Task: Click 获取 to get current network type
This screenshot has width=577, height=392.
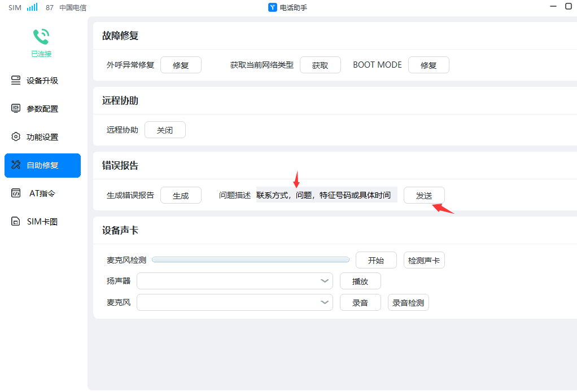Action: (320, 65)
